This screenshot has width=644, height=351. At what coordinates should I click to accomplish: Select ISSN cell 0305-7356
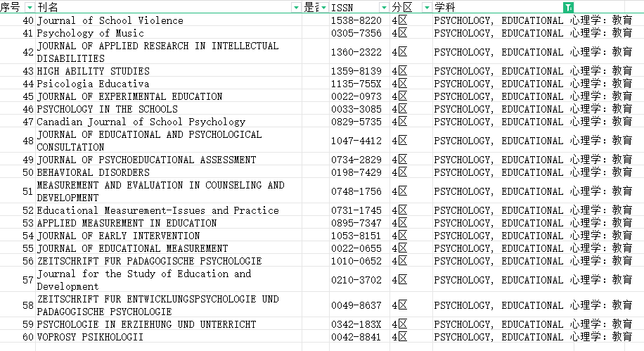coord(359,33)
